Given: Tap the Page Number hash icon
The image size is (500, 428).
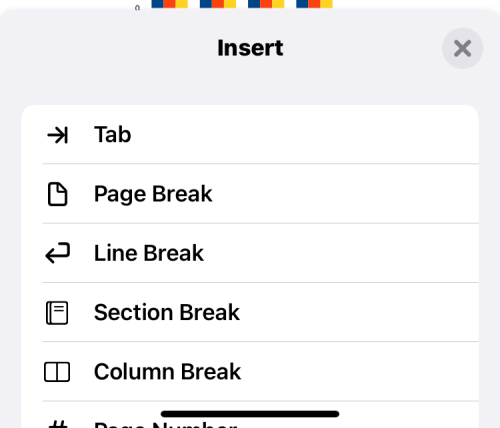Looking at the screenshot, I should [58, 424].
